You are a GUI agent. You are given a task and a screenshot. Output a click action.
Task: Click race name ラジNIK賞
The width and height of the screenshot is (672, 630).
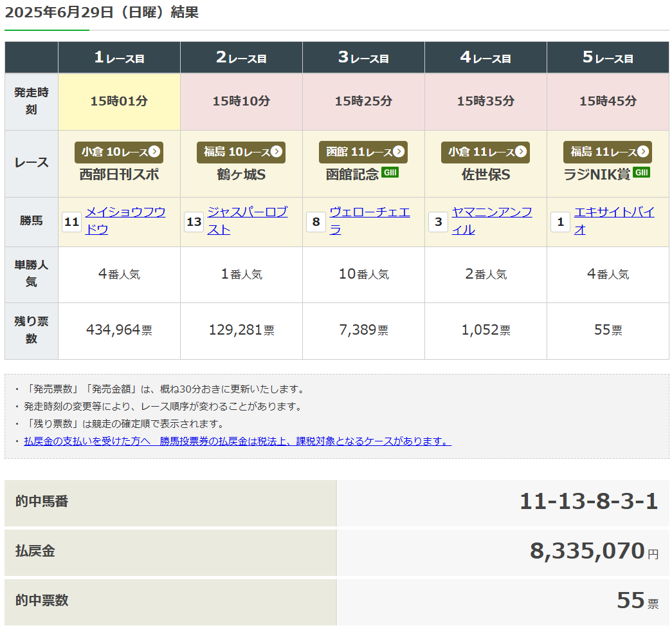point(597,174)
